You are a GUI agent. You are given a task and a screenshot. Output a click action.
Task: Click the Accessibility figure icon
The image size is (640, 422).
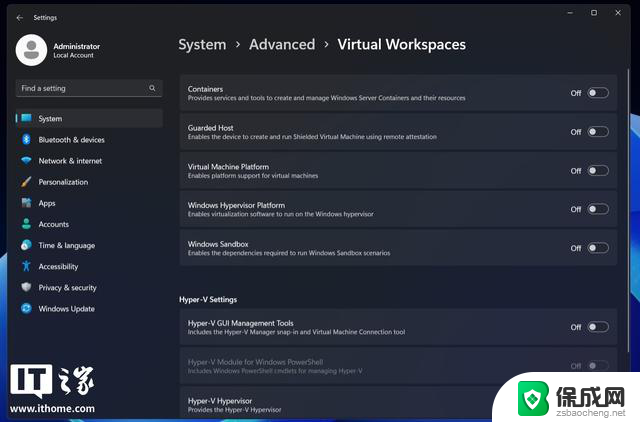point(27,266)
